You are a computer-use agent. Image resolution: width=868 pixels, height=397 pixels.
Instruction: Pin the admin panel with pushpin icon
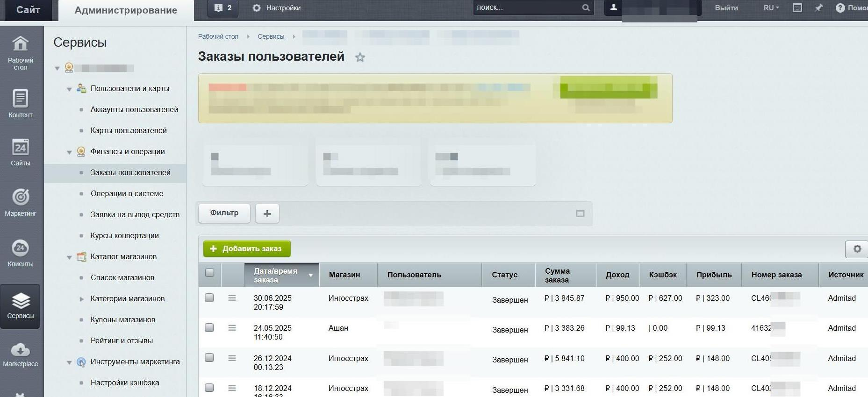tap(818, 8)
